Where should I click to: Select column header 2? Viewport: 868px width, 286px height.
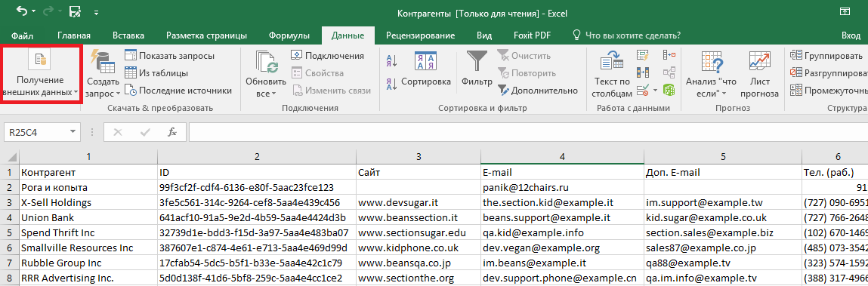256,157
